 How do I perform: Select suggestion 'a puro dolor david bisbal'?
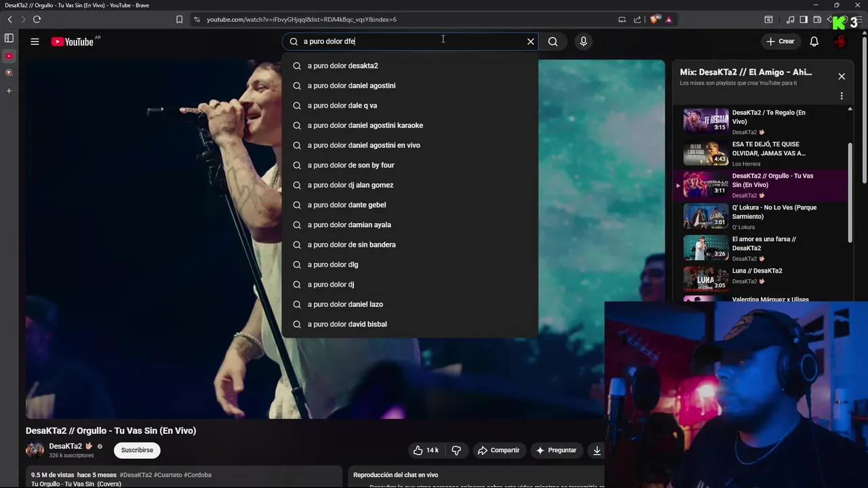[x=410, y=324]
